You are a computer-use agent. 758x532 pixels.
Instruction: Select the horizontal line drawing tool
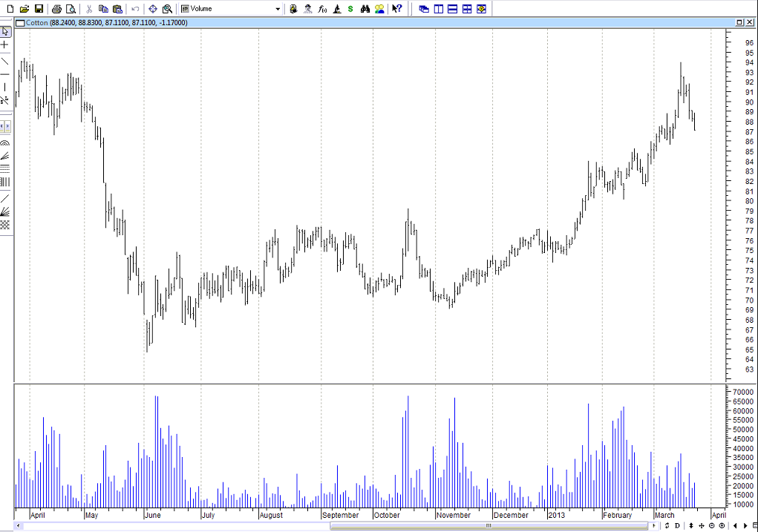click(x=5, y=73)
